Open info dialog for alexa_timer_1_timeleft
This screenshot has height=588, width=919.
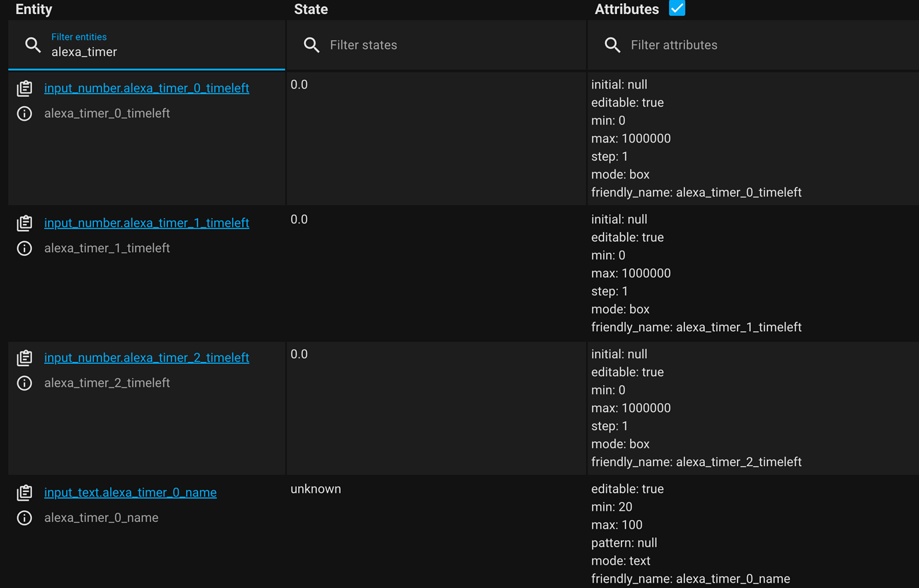click(24, 247)
